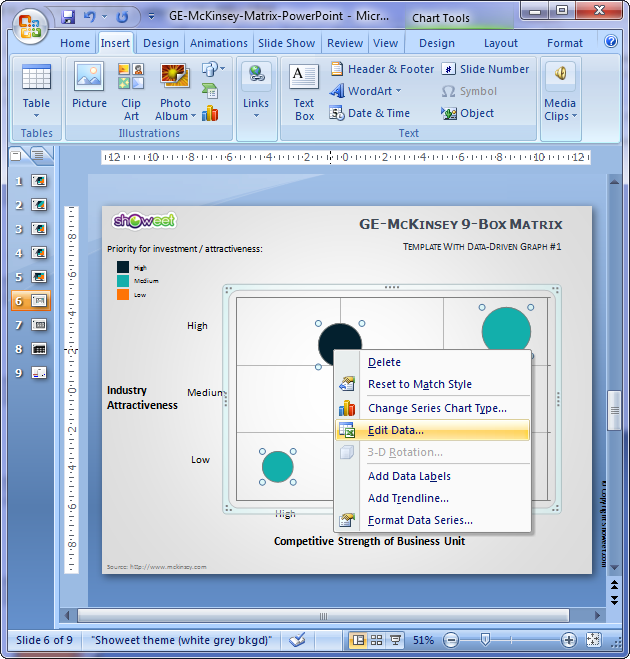Viewport: 630px width, 659px height.
Task: Save the presentation with floppy icon
Action: click(x=68, y=17)
